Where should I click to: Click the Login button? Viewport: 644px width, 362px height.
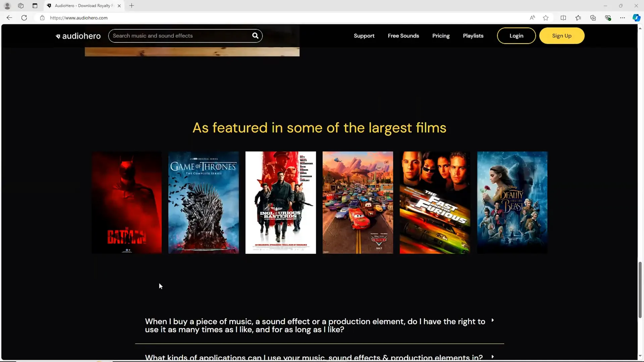[x=516, y=36]
